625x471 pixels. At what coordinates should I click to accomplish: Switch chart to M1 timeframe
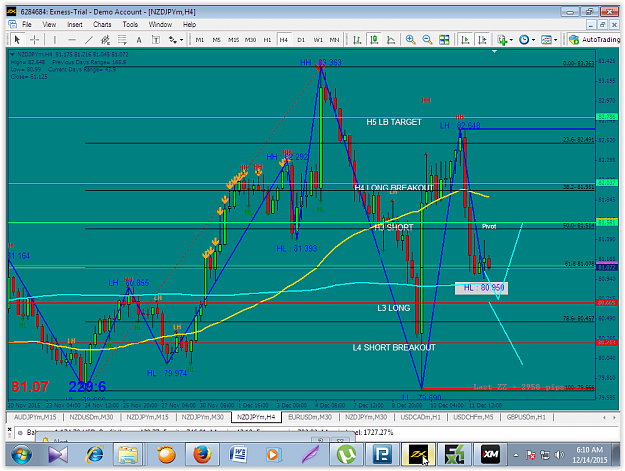click(x=200, y=39)
